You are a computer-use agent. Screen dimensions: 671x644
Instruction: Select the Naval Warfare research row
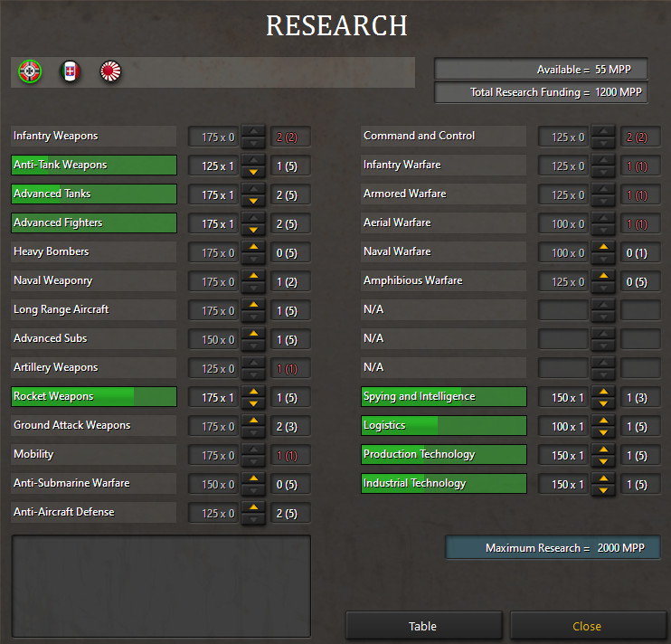(x=444, y=251)
